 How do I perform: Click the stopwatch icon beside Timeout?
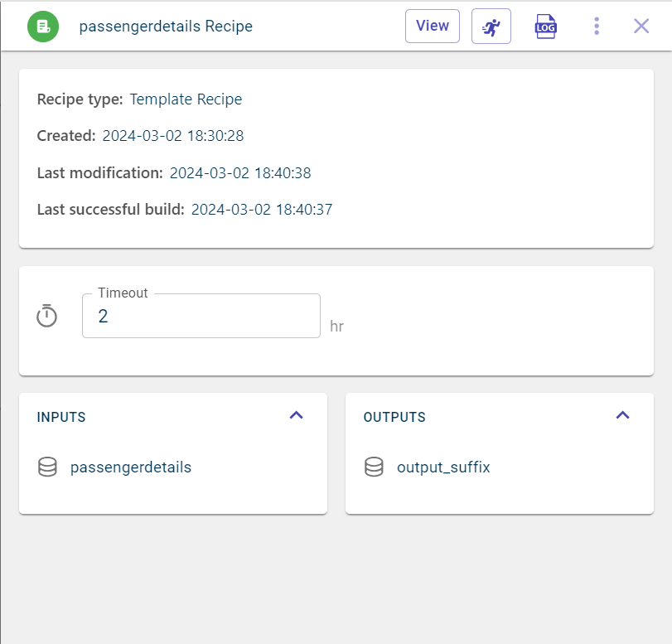point(47,316)
